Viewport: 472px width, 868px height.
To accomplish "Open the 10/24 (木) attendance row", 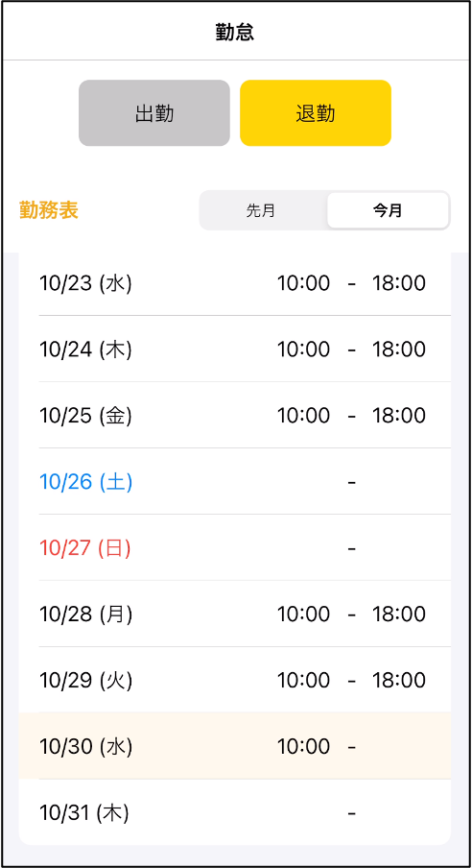I will [235, 350].
